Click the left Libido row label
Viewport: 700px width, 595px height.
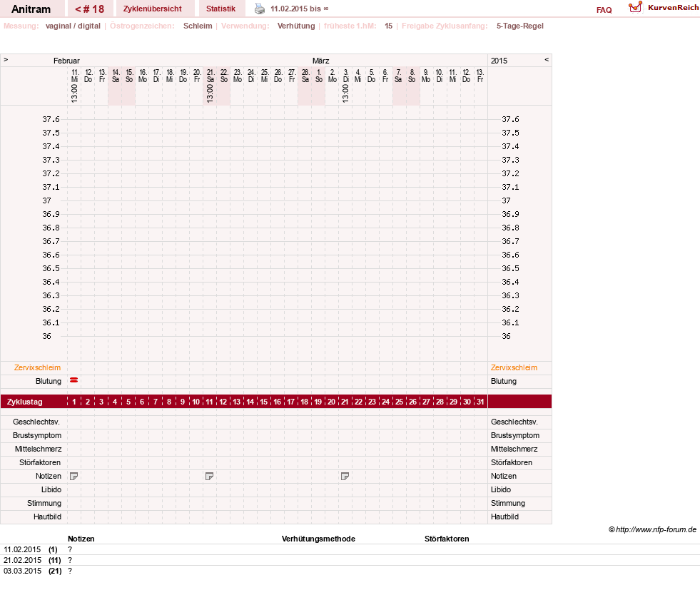51,489
